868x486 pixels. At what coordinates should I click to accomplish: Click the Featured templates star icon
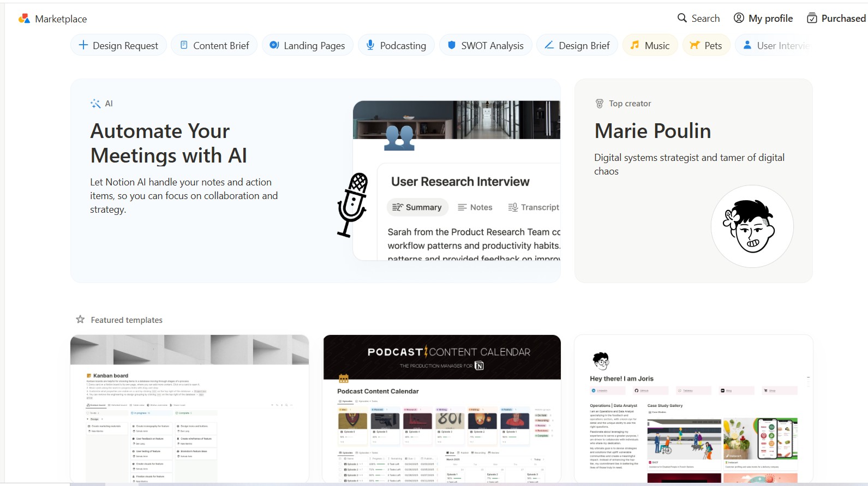point(80,319)
